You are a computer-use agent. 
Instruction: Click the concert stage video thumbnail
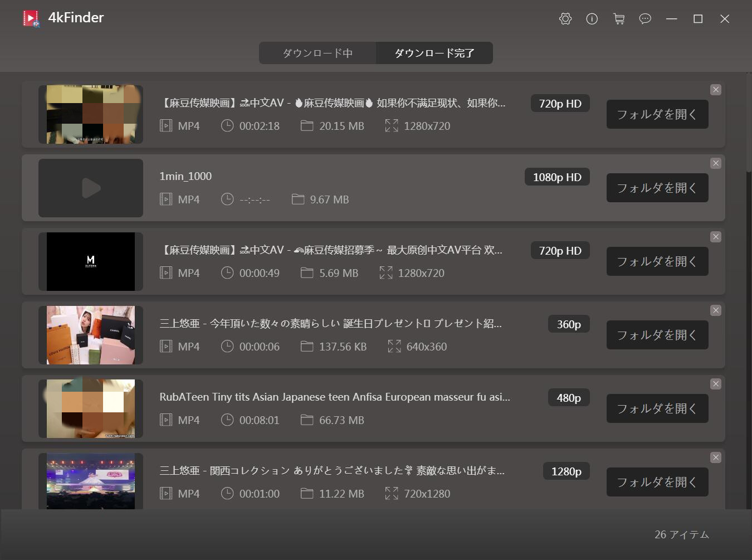[x=91, y=480]
